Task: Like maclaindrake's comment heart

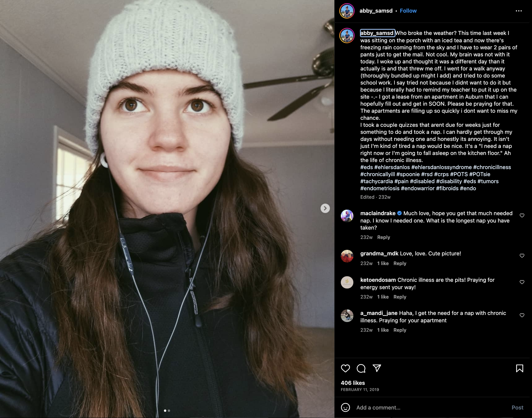Action: [522, 215]
